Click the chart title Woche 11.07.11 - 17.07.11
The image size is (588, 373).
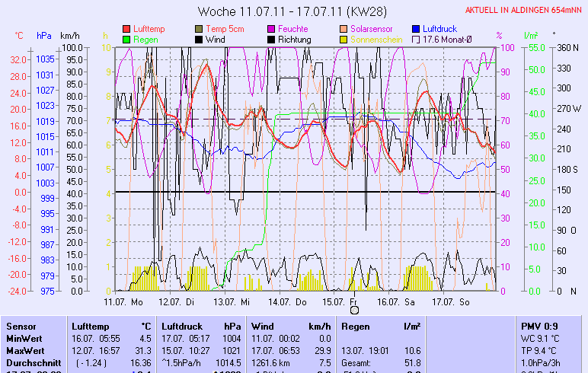292,11
